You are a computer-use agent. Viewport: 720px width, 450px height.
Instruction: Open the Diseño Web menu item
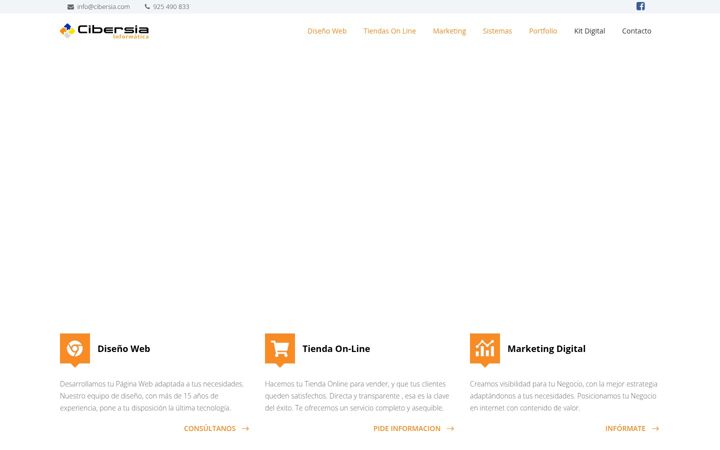pos(327,31)
